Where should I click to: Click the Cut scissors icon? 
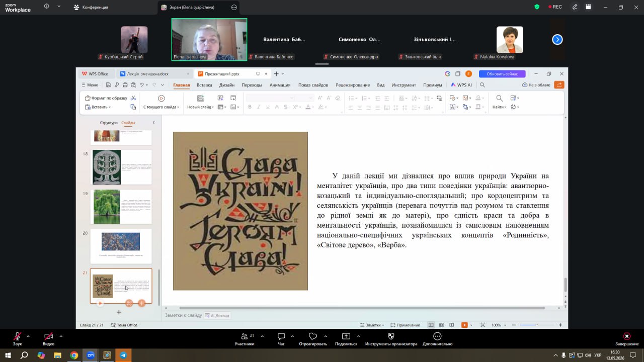133,98
